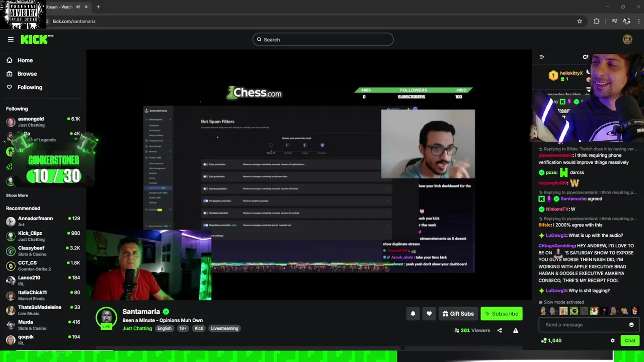Open asmongold's channel from Following list

(43, 122)
